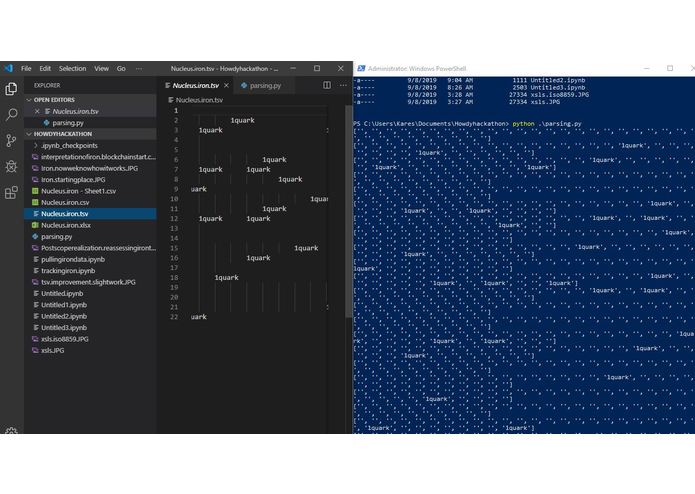
Task: Open Iron.startingplace.JPG file
Action: [x=90, y=179]
